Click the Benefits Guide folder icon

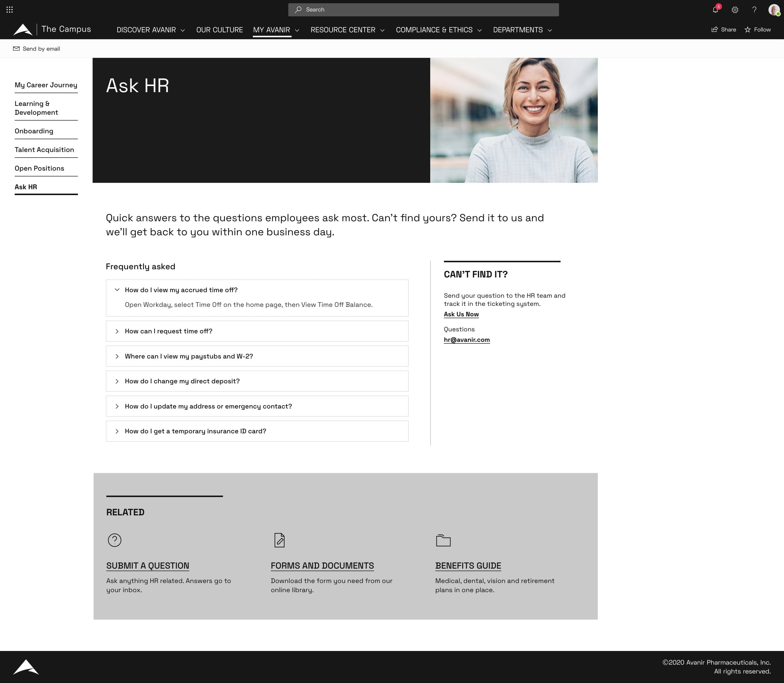443,540
